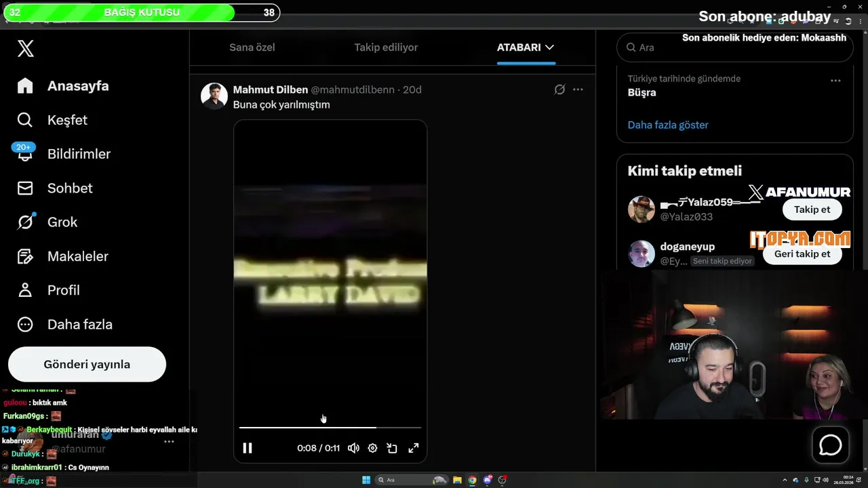Image resolution: width=868 pixels, height=488 pixels.
Task: Click Gönderi yayınla post button
Action: 87,365
